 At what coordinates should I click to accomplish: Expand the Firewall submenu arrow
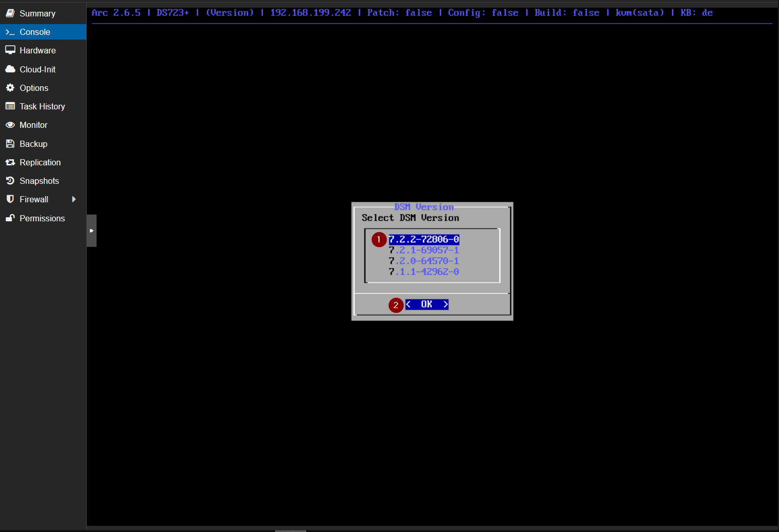74,199
